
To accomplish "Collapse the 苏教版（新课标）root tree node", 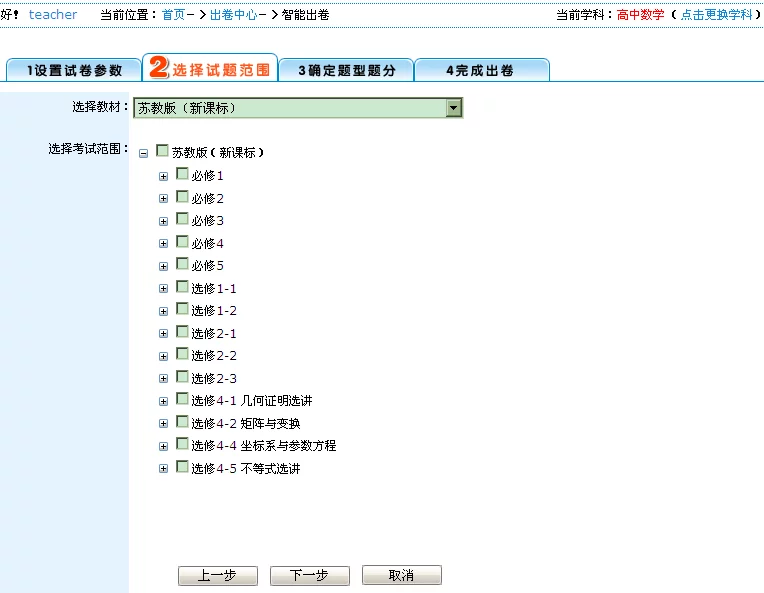I will click(143, 153).
